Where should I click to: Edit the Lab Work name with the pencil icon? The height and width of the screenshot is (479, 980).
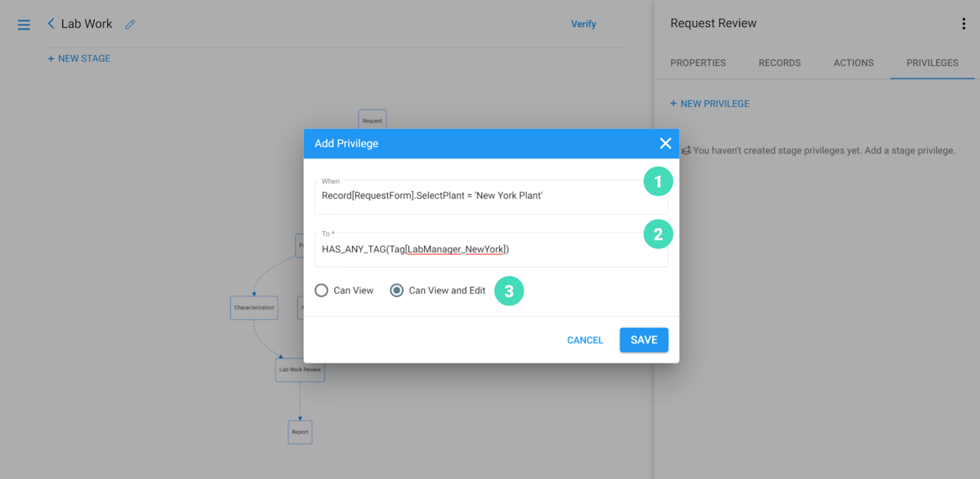pyautogui.click(x=130, y=24)
